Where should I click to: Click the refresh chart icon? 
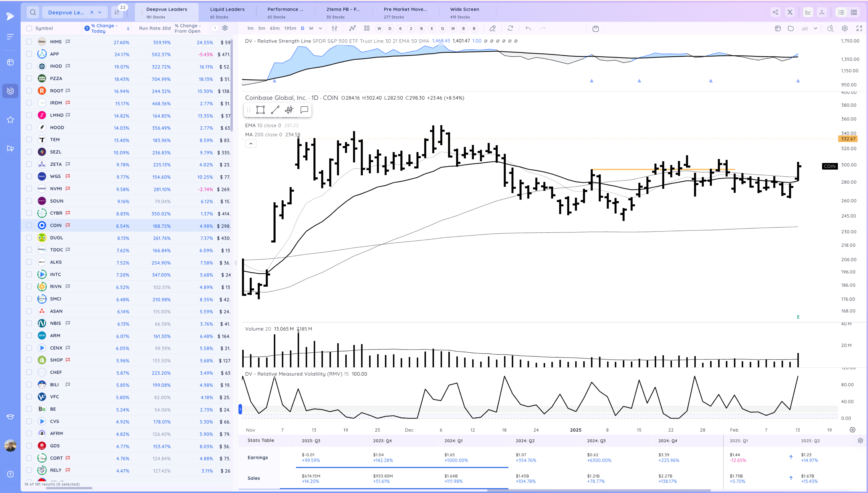point(510,28)
